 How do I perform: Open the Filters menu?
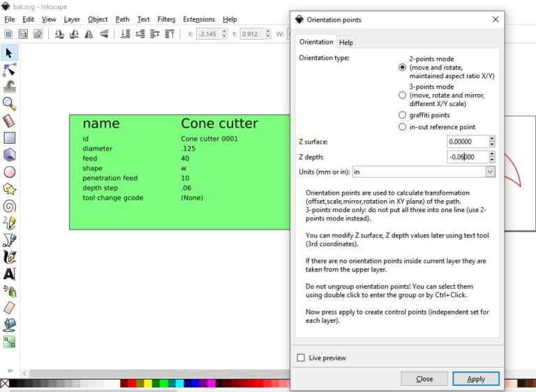coord(166,19)
